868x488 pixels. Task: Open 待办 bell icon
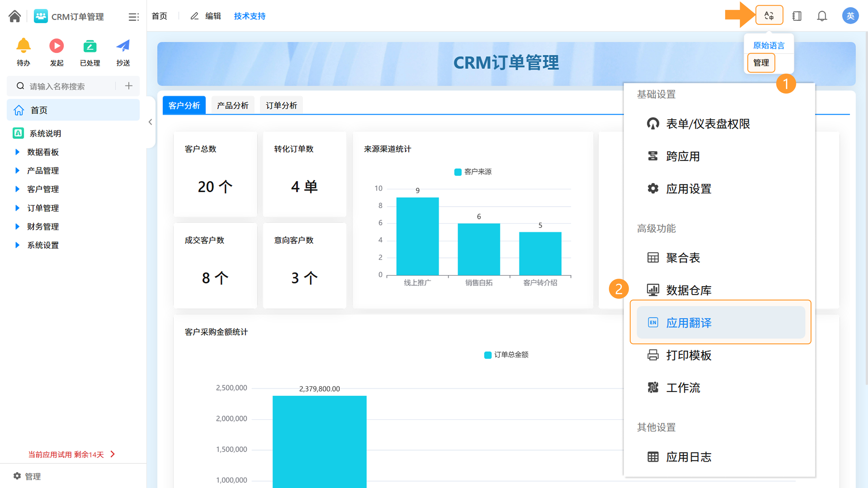(x=23, y=46)
